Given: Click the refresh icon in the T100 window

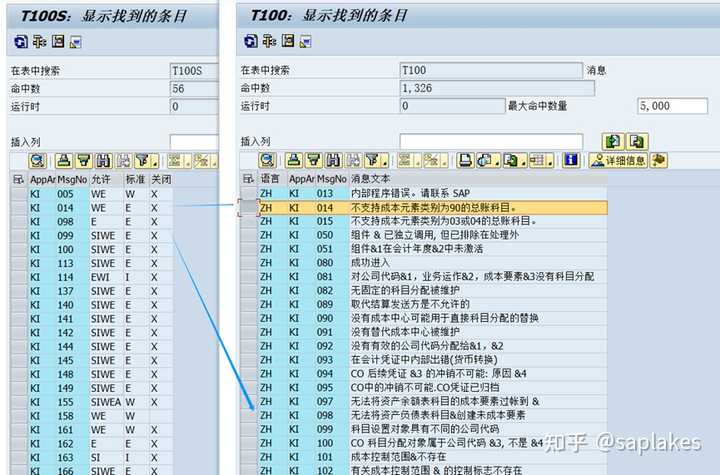Looking at the screenshot, I should point(251,41).
